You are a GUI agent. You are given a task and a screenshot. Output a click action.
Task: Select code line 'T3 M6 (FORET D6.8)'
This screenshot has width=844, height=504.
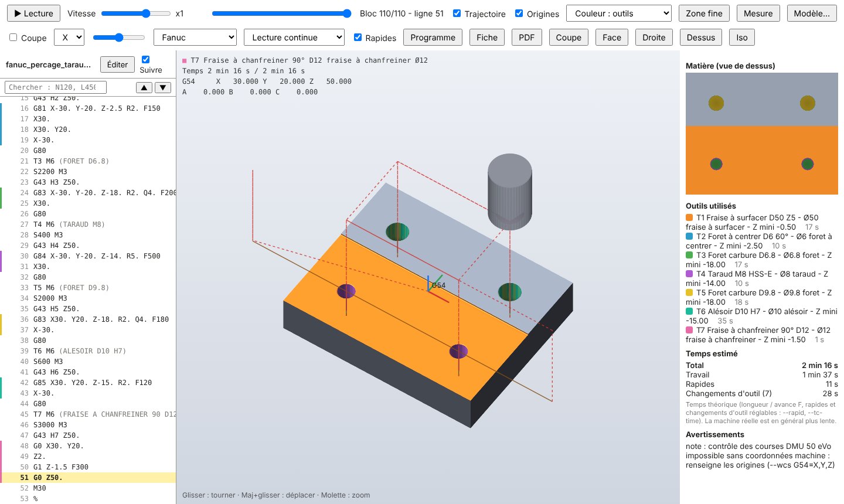tap(88, 161)
